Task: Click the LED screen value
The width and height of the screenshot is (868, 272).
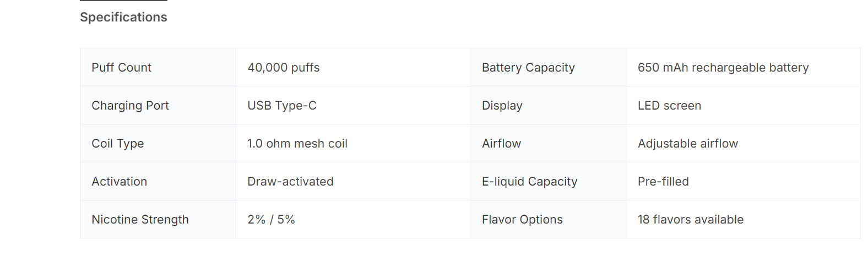Action: pos(669,106)
